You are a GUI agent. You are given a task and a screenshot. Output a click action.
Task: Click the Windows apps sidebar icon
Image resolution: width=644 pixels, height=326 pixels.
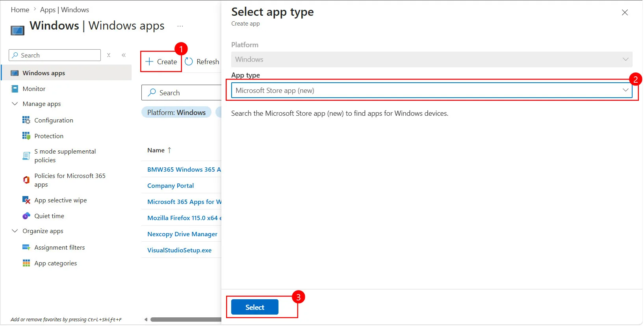pos(15,73)
